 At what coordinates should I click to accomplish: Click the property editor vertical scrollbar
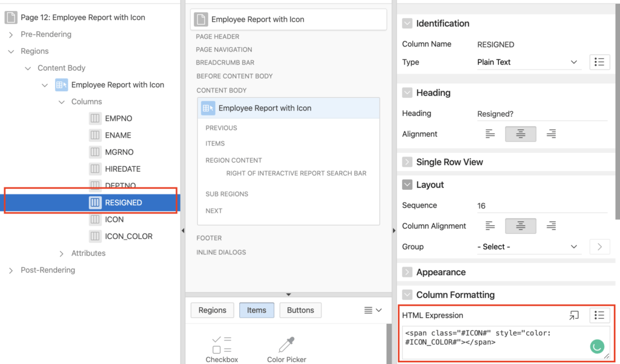pos(618,112)
